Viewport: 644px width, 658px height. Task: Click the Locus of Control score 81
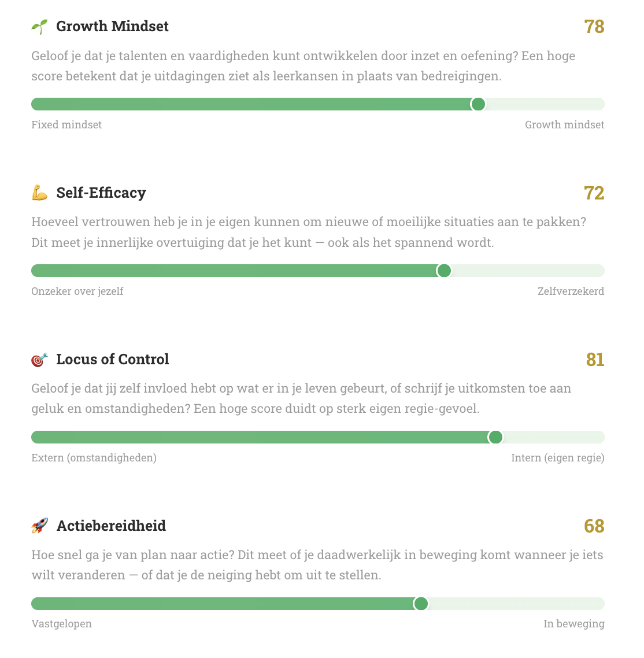pyautogui.click(x=595, y=360)
